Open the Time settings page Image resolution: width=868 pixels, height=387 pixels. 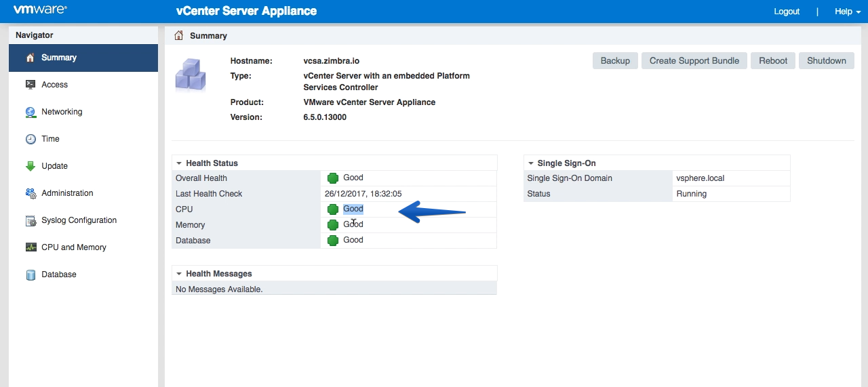(83, 139)
